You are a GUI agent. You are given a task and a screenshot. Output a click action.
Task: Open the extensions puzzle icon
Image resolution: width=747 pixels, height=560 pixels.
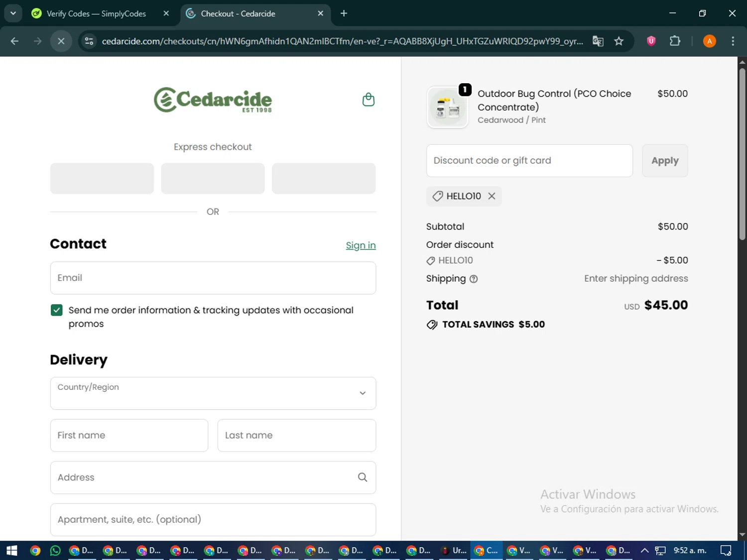675,41
